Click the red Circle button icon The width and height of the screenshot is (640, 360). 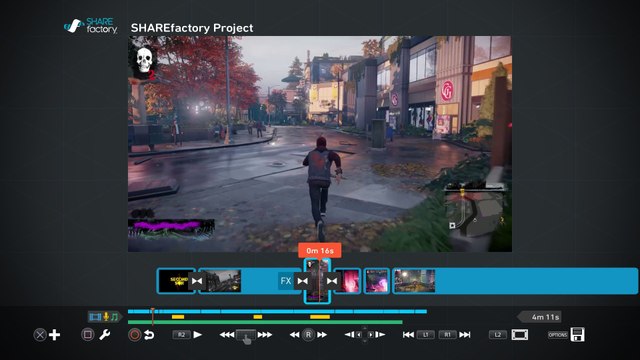pyautogui.click(x=134, y=335)
